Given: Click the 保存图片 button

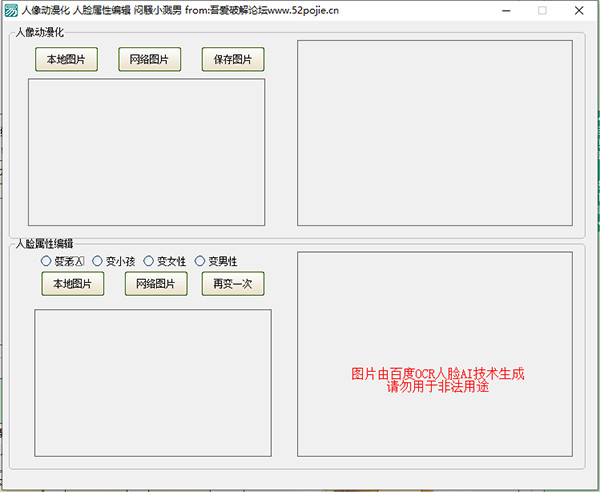Looking at the screenshot, I should coord(233,59).
